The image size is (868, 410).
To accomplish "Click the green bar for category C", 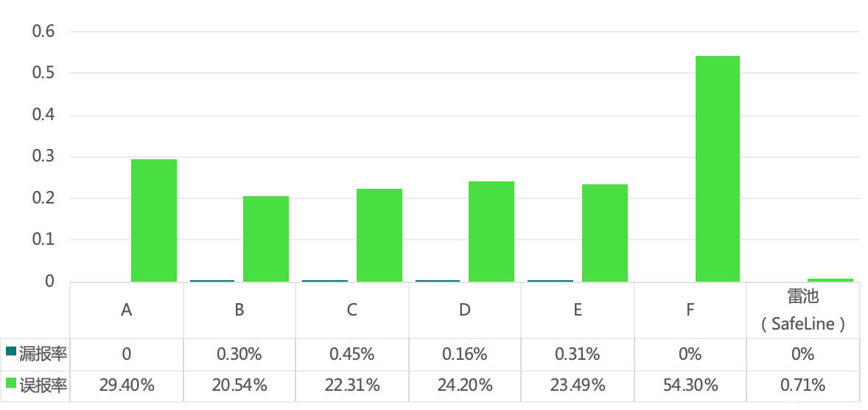I will tap(379, 235).
